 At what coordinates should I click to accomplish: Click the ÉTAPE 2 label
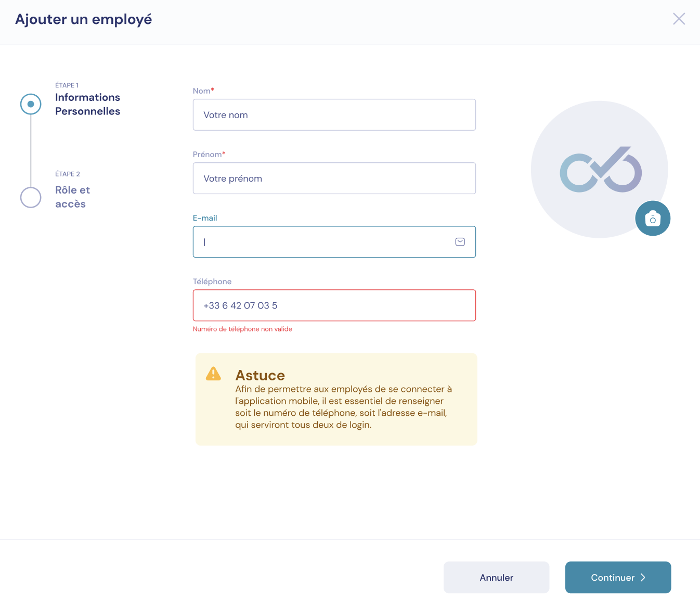point(68,174)
